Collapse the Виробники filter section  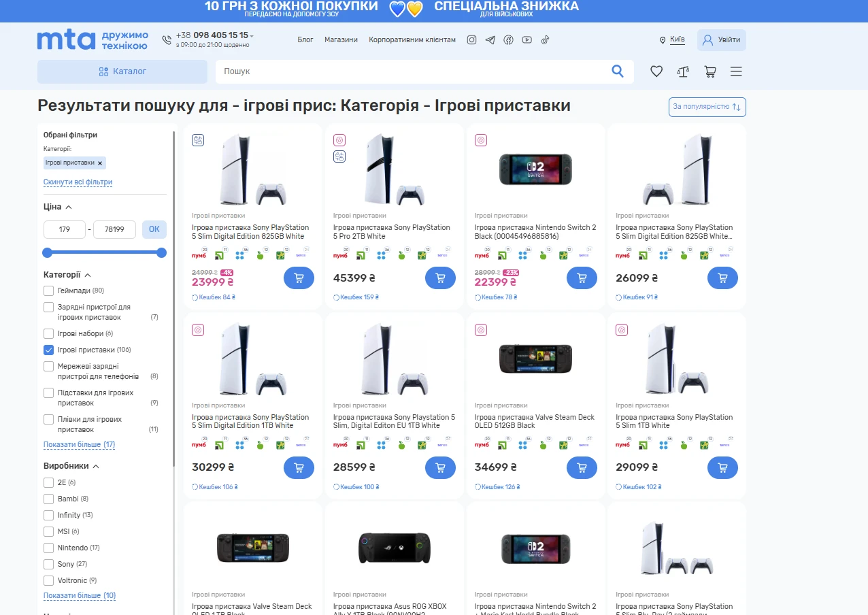[96, 466]
